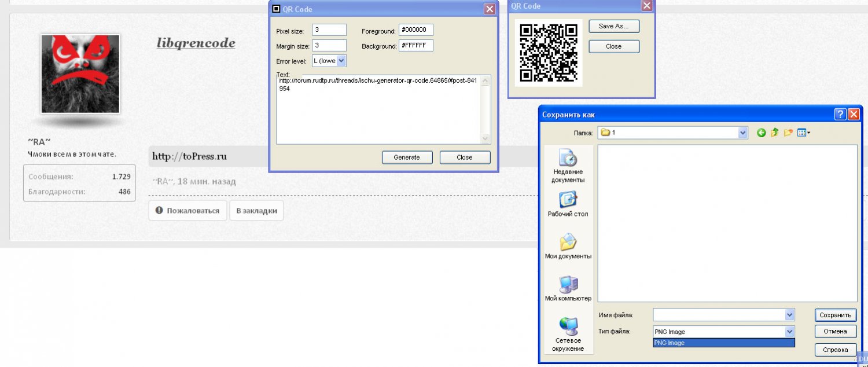Click the green Back arrow in save dialog
This screenshot has width=868, height=367.
click(761, 133)
